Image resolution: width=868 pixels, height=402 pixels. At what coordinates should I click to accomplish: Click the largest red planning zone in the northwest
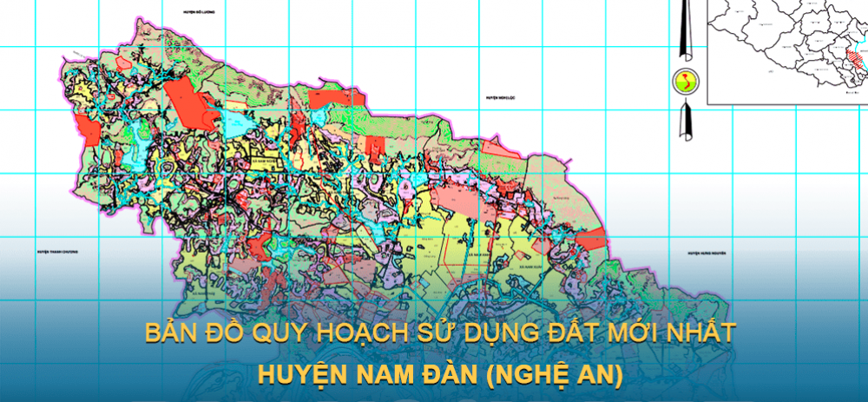click(x=192, y=102)
